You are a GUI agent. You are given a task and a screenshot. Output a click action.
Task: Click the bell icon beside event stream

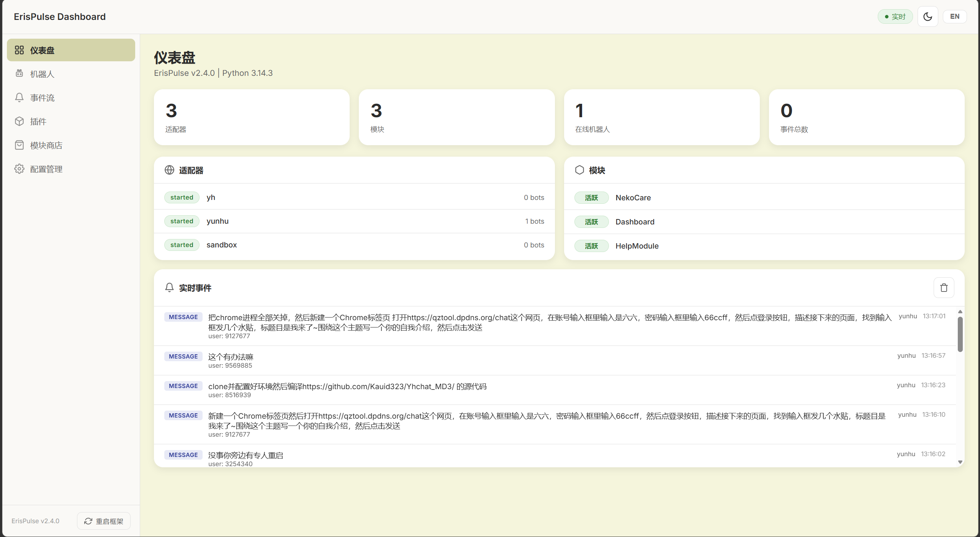coord(19,98)
